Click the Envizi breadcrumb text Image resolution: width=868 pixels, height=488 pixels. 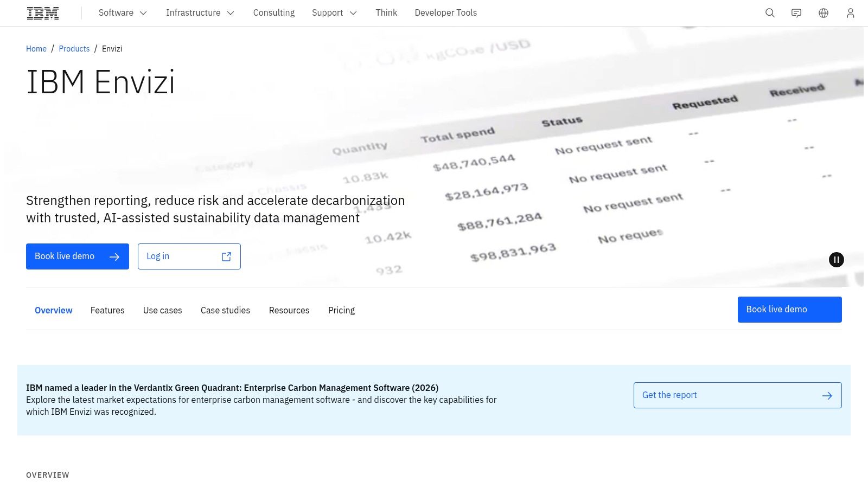112,49
